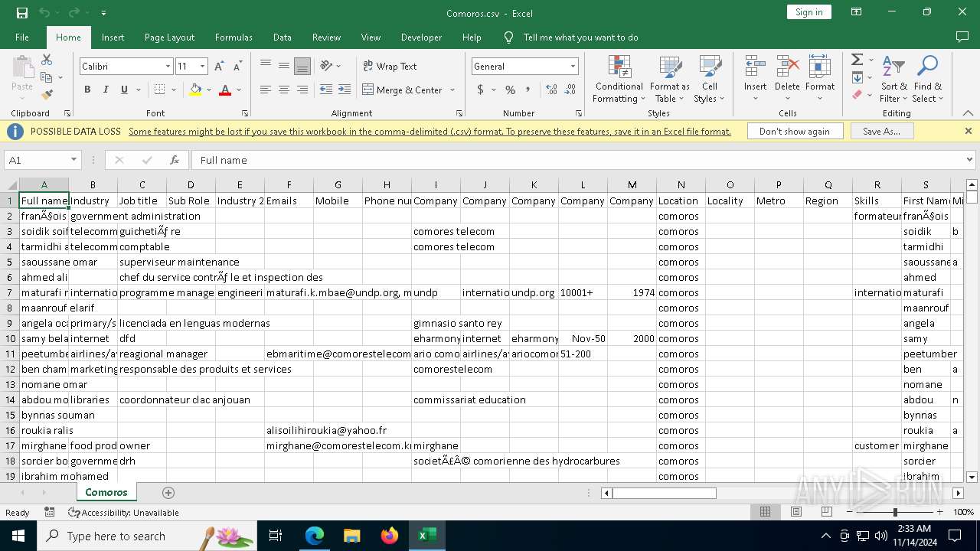Add a new sheet with plus button

click(x=168, y=493)
